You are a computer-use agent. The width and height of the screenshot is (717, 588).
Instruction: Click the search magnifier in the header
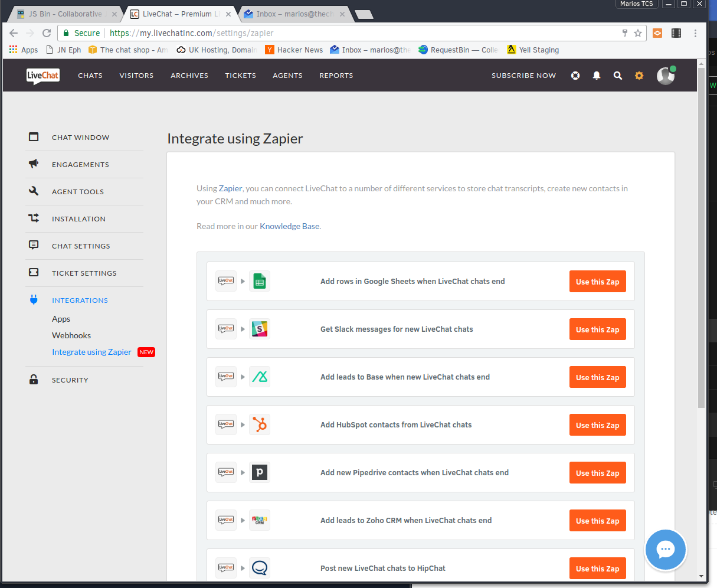(618, 76)
